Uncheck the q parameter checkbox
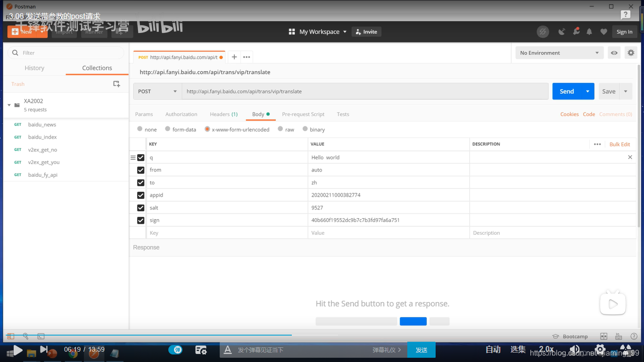The image size is (644, 362). tap(140, 157)
